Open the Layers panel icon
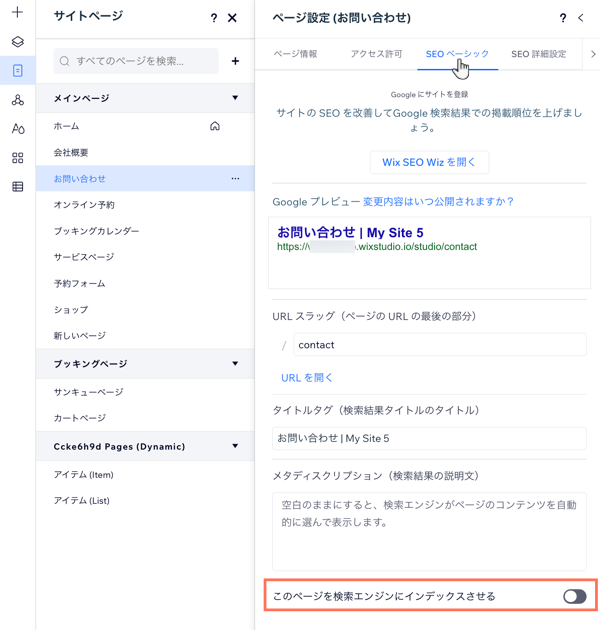The height and width of the screenshot is (630, 600). 17,42
